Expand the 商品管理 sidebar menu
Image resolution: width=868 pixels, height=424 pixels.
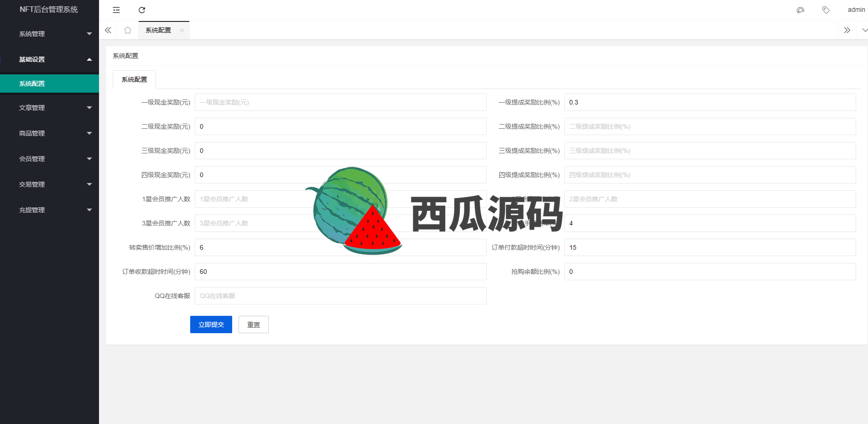coord(49,133)
